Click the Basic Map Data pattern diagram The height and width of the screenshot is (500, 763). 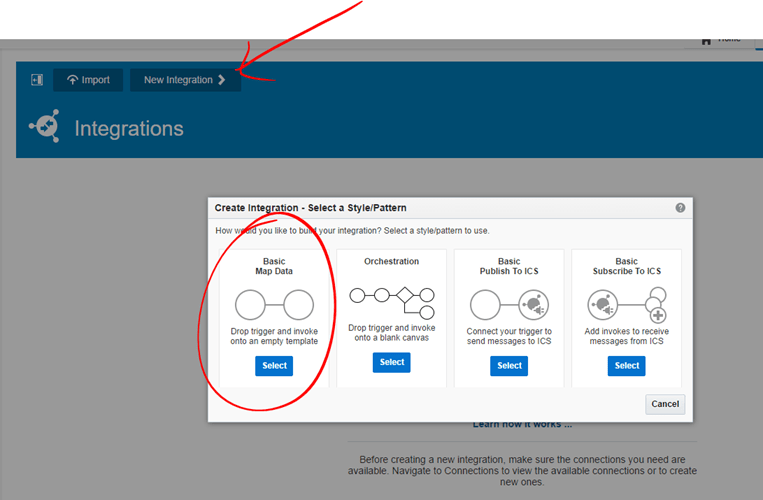[274, 304]
